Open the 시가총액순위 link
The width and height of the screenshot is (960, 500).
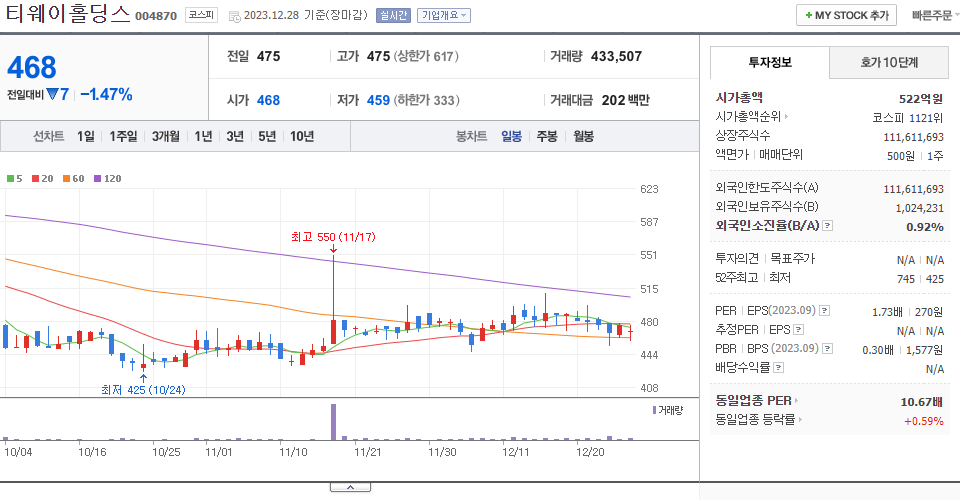point(748,116)
